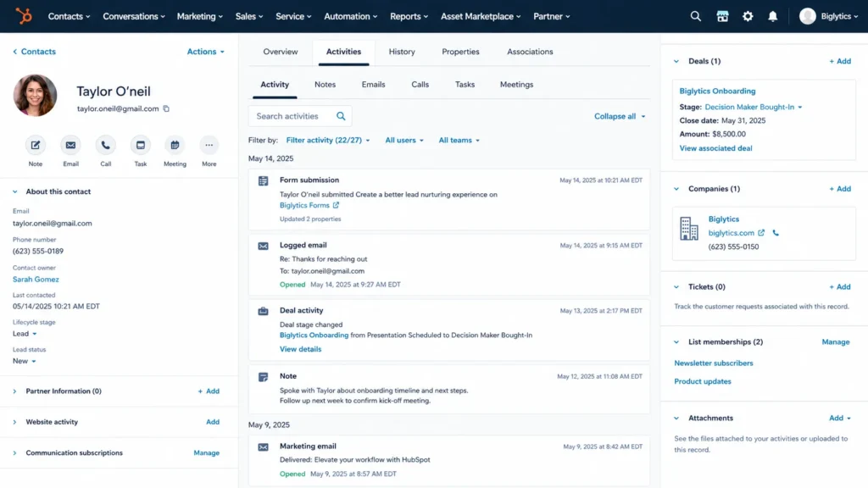Click the Biglytics account avatar
This screenshot has width=868, height=488.
808,16
